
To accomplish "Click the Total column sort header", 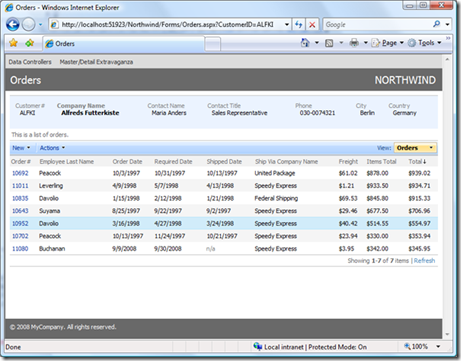I will click(418, 162).
